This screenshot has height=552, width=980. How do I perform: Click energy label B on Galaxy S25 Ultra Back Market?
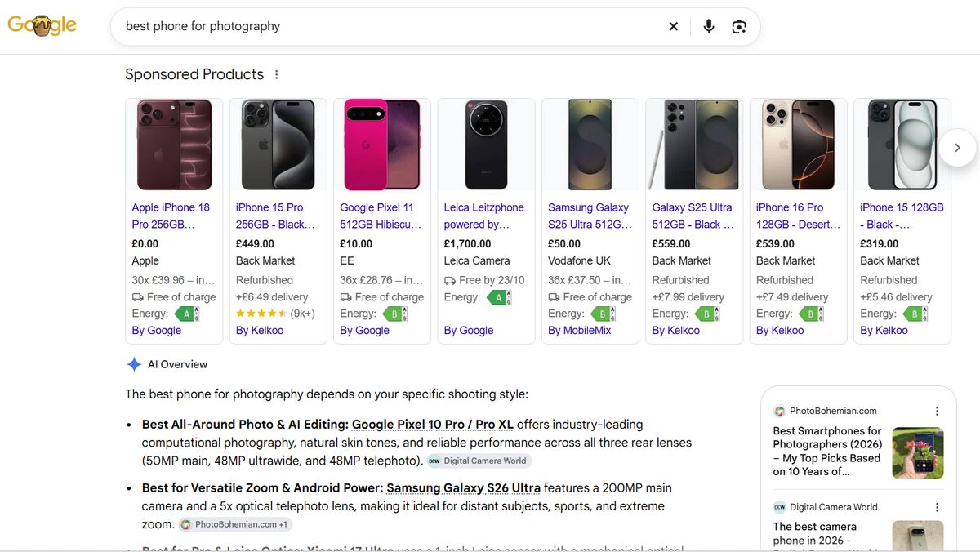click(x=706, y=314)
